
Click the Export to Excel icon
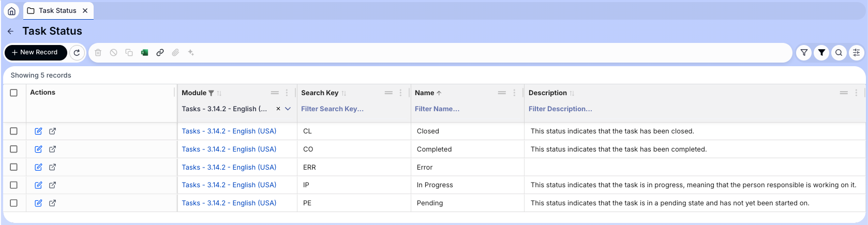(x=144, y=53)
